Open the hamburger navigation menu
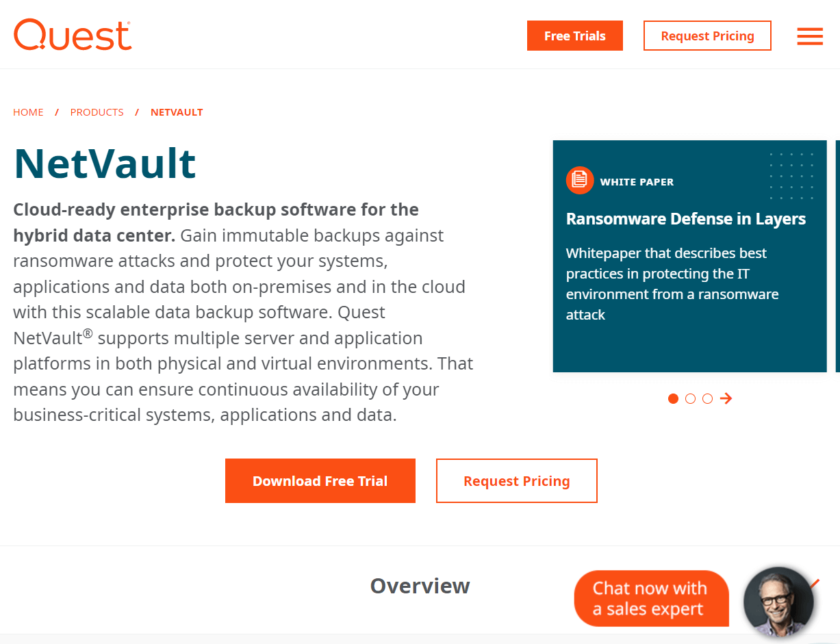The image size is (840, 644). (810, 36)
